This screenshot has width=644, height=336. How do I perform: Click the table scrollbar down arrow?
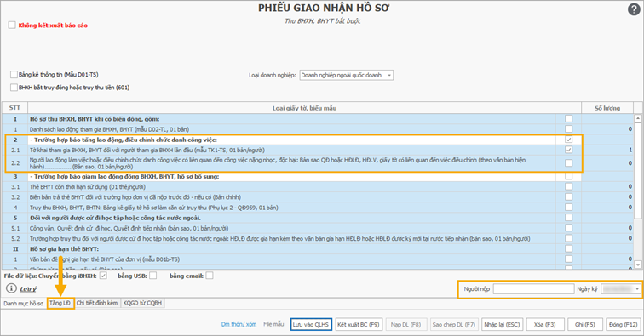click(x=638, y=265)
